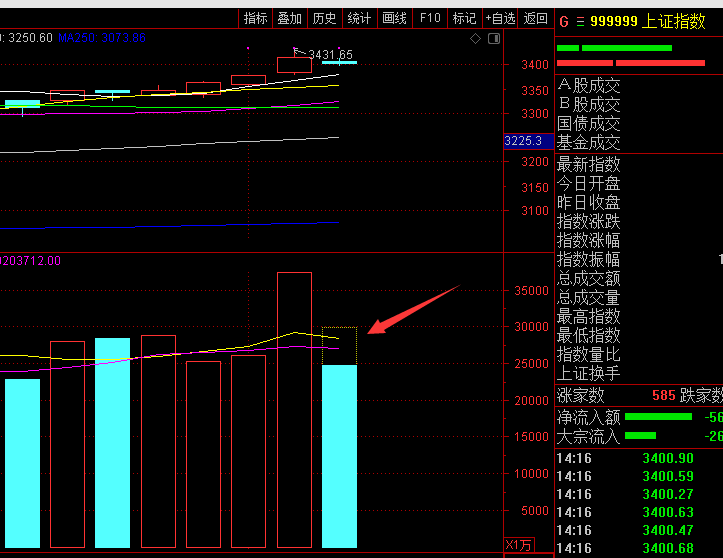Screen dimensions: 723x558
Task: Toggle the side panel icon above the chart
Action: (x=491, y=38)
